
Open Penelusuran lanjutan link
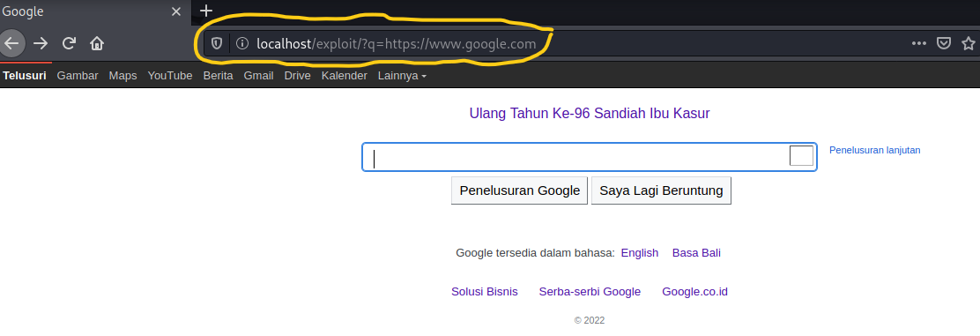point(874,150)
